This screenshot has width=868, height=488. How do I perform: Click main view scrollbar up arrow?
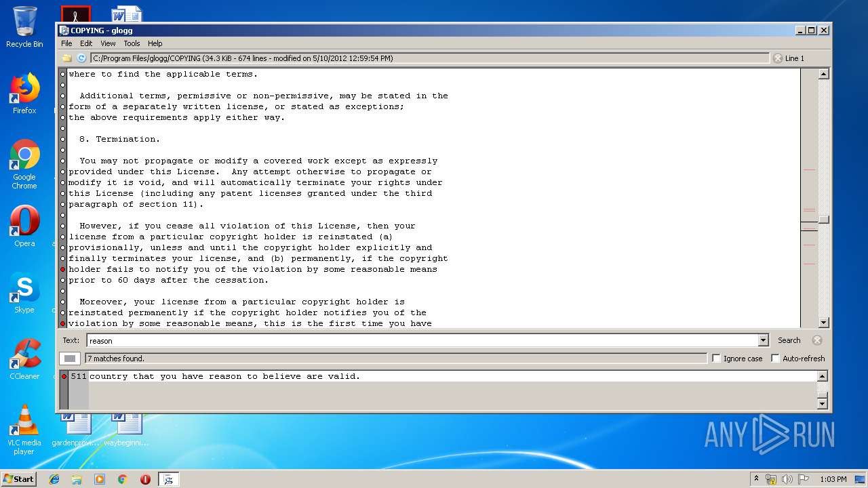824,74
